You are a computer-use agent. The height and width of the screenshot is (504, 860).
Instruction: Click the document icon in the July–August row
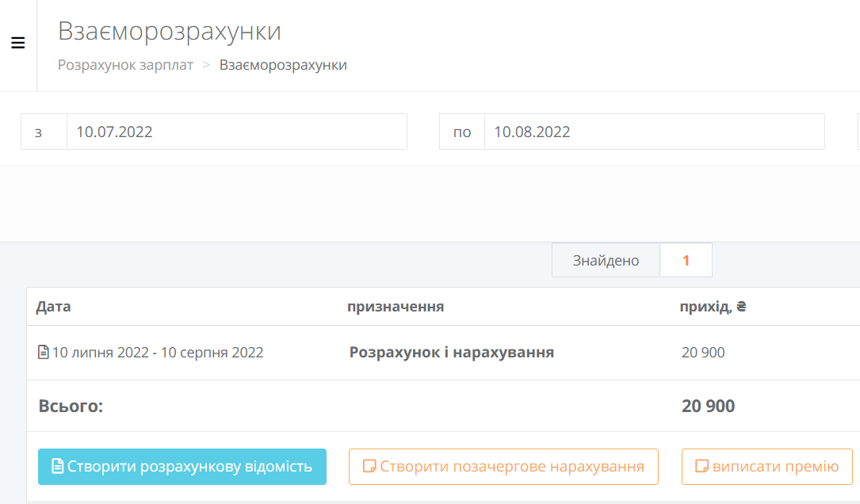coord(44,353)
